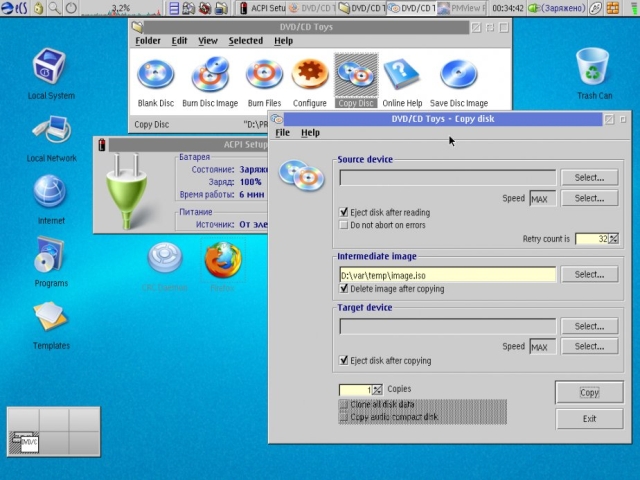640x480 pixels.
Task: Open the Local System desktop icon
Action: pyautogui.click(x=51, y=68)
